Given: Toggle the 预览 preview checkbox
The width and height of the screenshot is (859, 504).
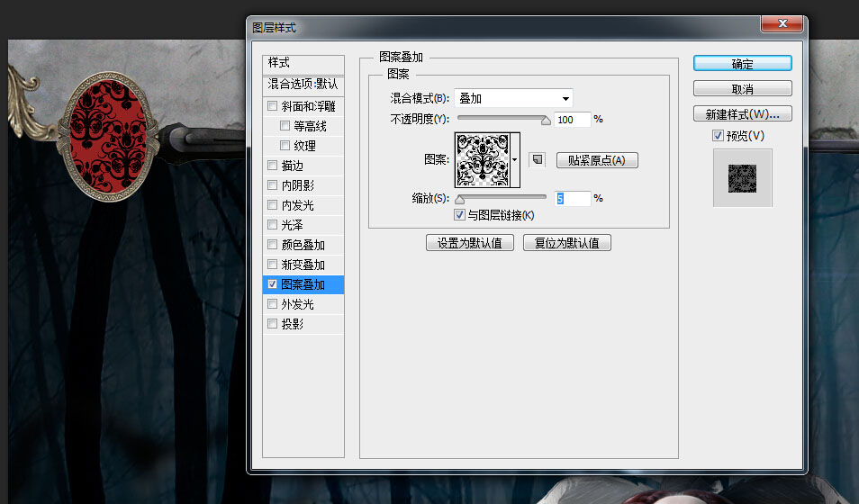Looking at the screenshot, I should pos(719,135).
